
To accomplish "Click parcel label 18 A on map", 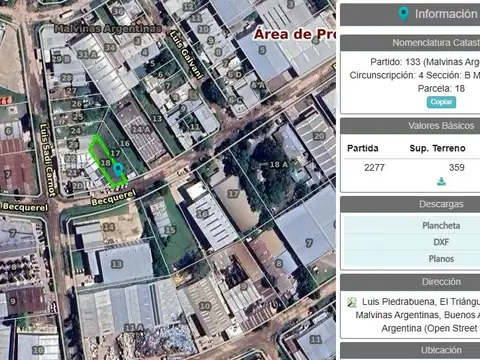I will point(279,164).
